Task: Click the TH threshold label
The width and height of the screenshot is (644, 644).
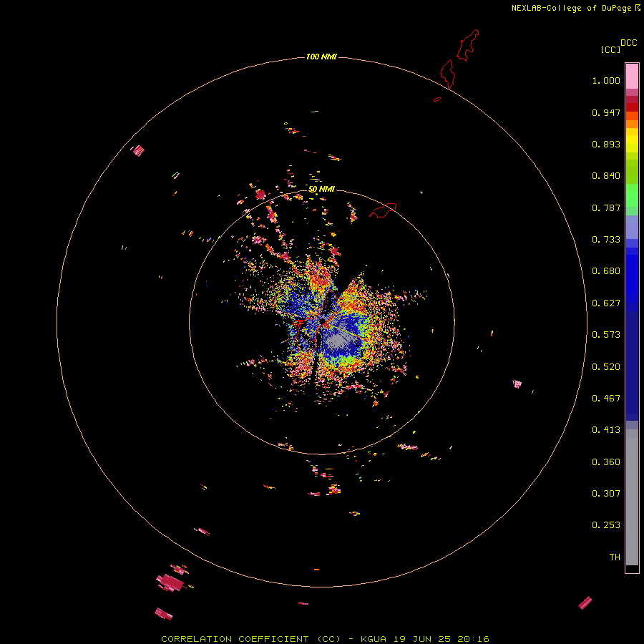Action: click(x=615, y=557)
